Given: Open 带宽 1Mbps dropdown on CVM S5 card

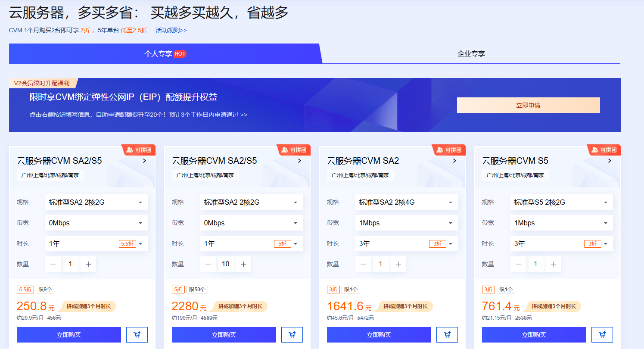Looking at the screenshot, I should click(562, 223).
